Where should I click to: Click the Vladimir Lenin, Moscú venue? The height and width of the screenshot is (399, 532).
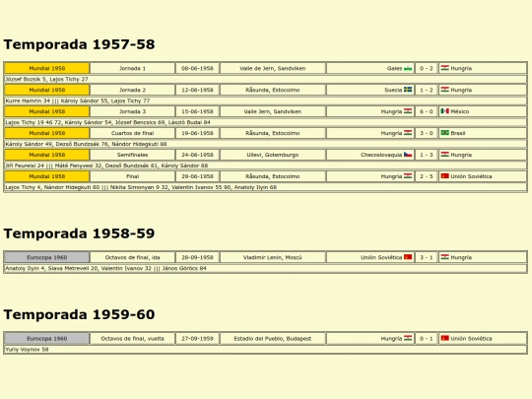(273, 257)
